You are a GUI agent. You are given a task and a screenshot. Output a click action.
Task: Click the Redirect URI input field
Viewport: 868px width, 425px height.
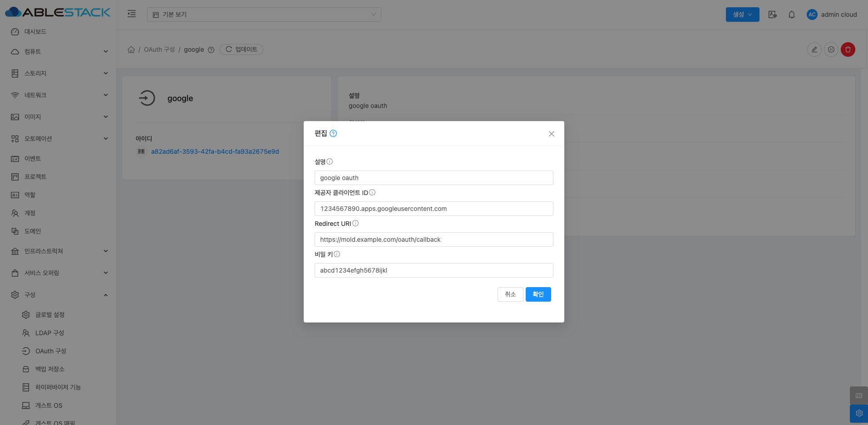point(434,239)
